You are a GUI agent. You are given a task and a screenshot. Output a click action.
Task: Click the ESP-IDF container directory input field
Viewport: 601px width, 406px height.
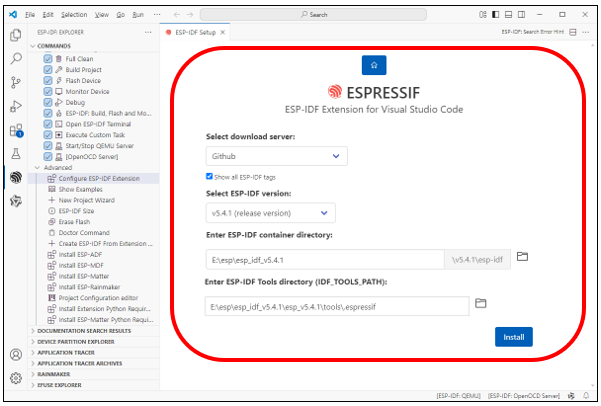click(x=325, y=260)
